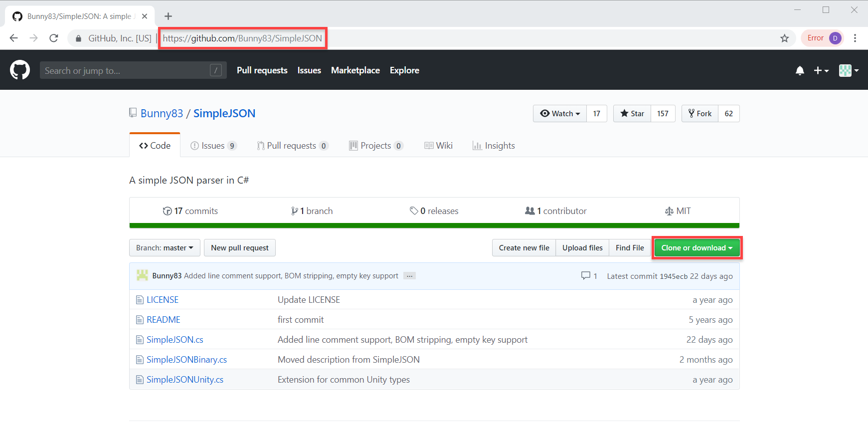Open a new browser tab
Screen dimensions: 868x435
(x=168, y=16)
